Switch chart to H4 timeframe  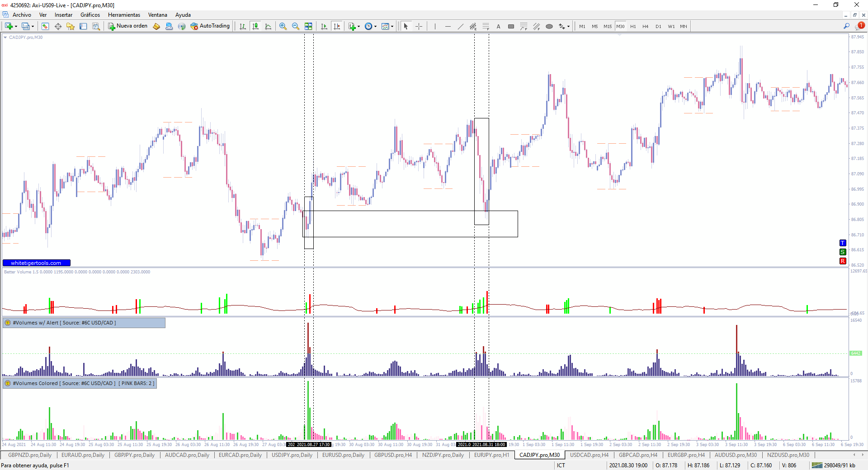[x=646, y=26]
